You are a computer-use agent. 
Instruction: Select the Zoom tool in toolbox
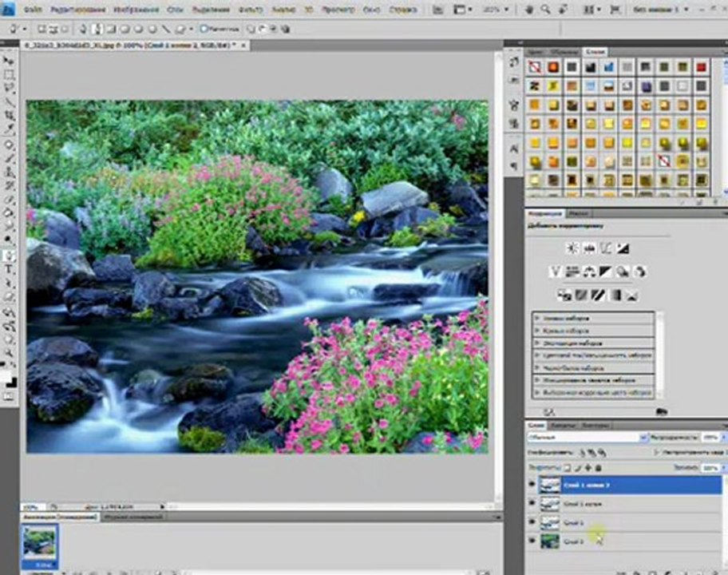8,353
